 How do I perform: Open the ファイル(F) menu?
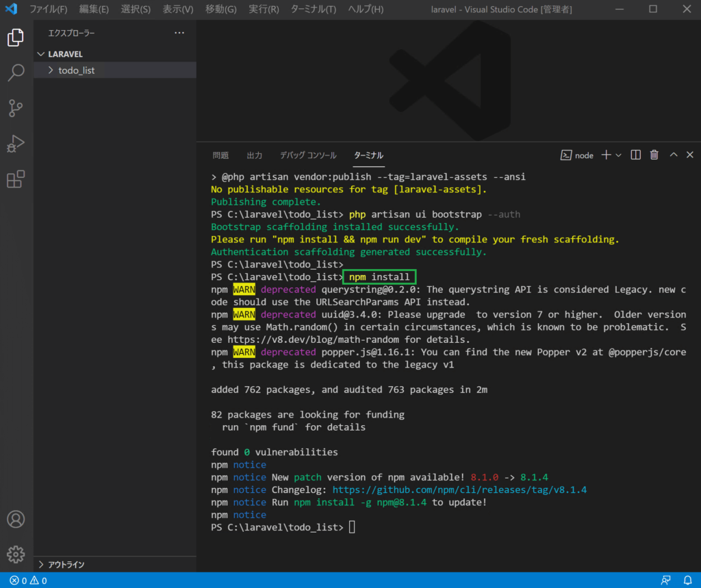click(49, 9)
